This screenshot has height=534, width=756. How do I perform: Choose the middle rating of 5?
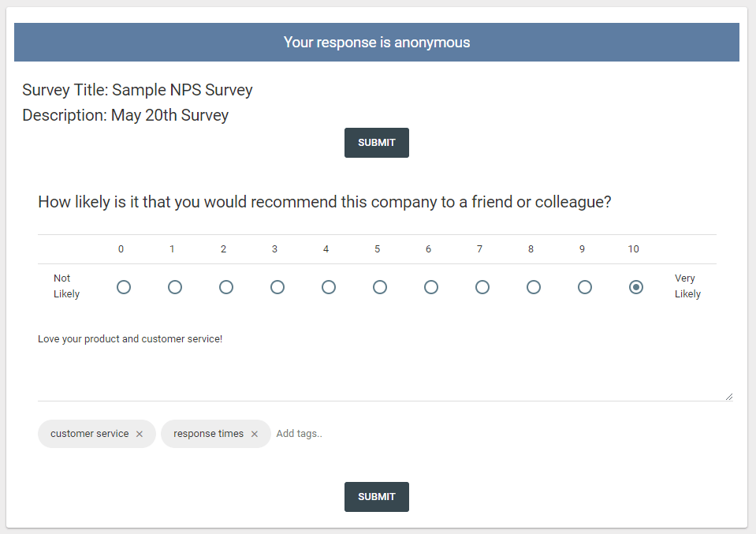[x=380, y=287]
